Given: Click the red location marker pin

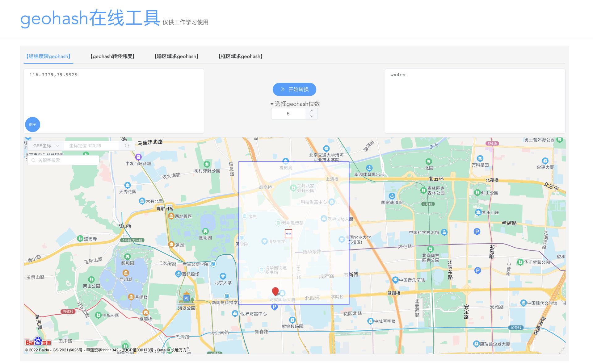Looking at the screenshot, I should 275,291.
